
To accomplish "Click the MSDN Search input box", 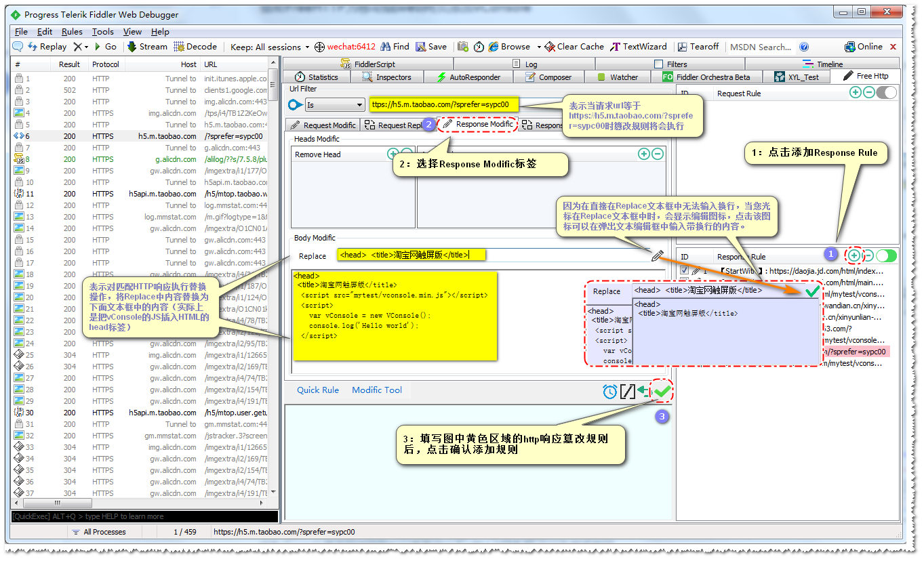I will click(760, 47).
